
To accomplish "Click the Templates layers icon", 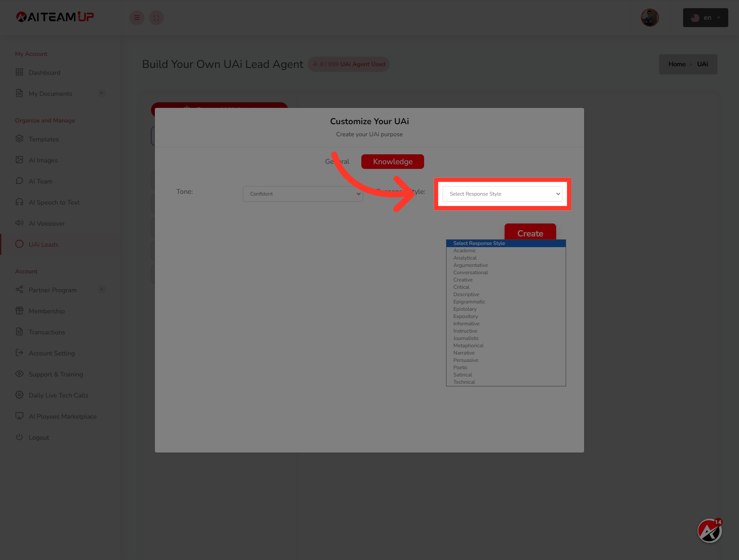I will tap(19, 139).
